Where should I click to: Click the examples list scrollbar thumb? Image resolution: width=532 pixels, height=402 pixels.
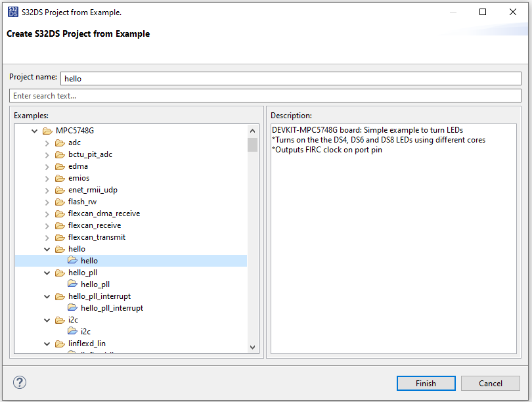click(252, 145)
